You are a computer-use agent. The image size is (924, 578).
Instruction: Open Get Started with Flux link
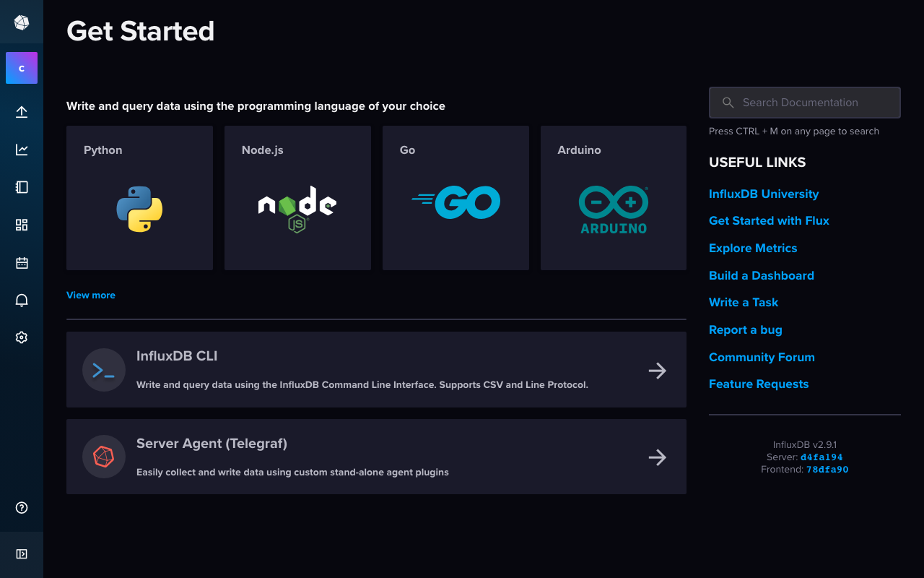click(769, 221)
